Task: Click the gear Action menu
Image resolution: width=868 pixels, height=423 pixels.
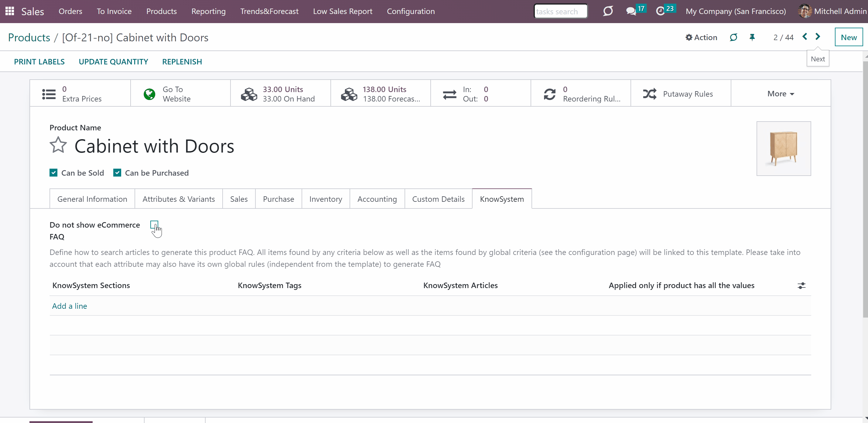Action: point(701,37)
